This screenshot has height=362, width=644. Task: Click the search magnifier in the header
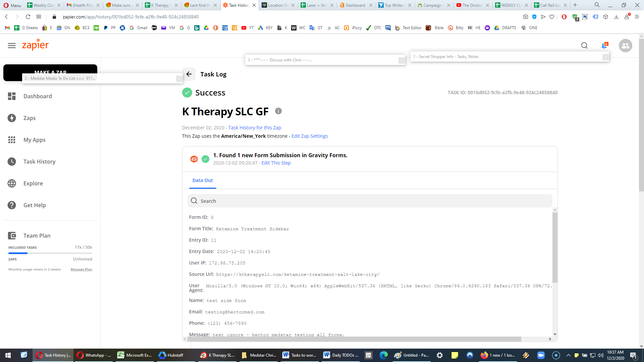click(584, 46)
